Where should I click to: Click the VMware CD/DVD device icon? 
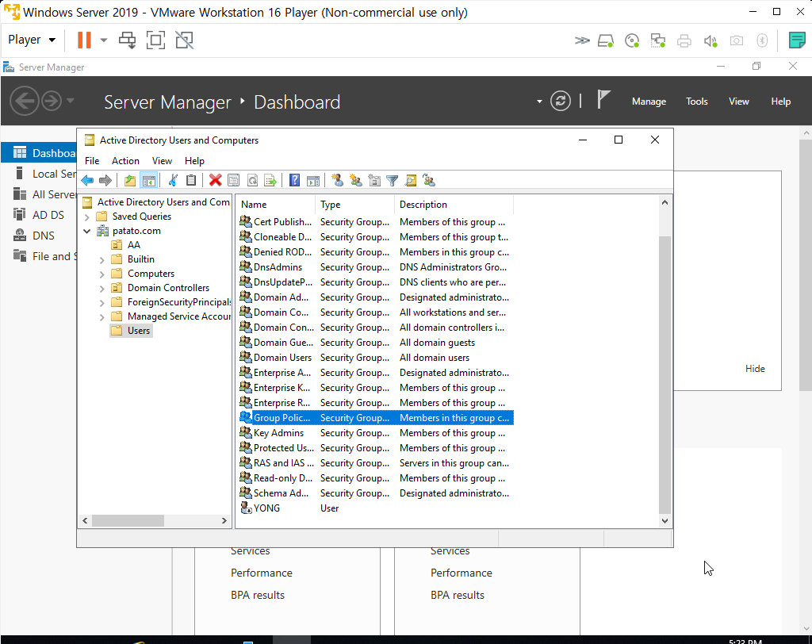632,40
